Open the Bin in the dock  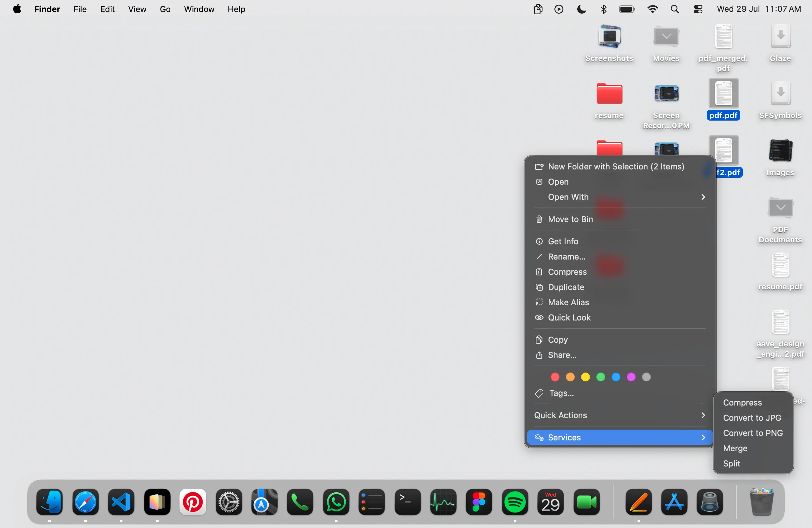pos(762,502)
